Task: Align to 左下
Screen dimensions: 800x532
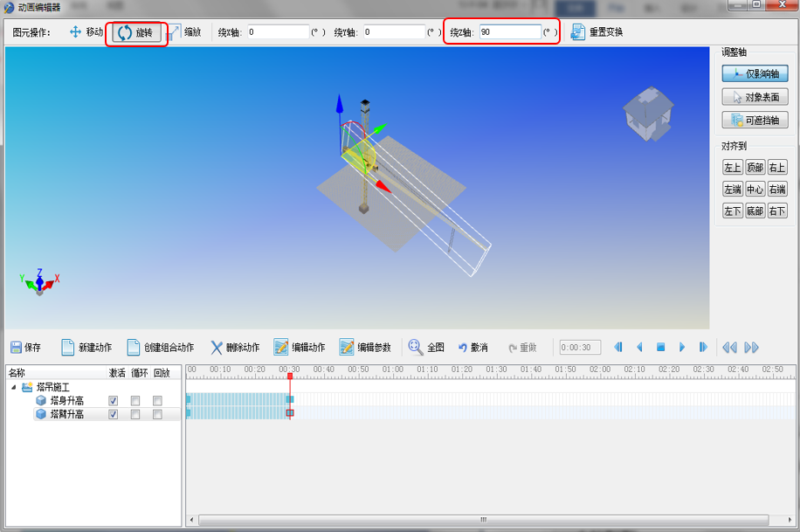Action: pos(733,211)
